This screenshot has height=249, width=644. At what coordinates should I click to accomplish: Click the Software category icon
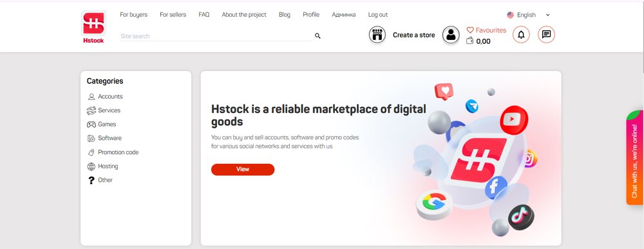tap(91, 138)
